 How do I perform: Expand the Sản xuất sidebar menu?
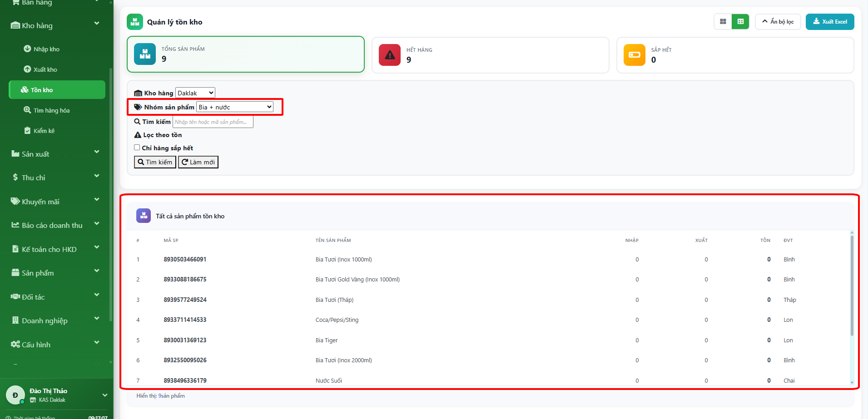[x=55, y=154]
